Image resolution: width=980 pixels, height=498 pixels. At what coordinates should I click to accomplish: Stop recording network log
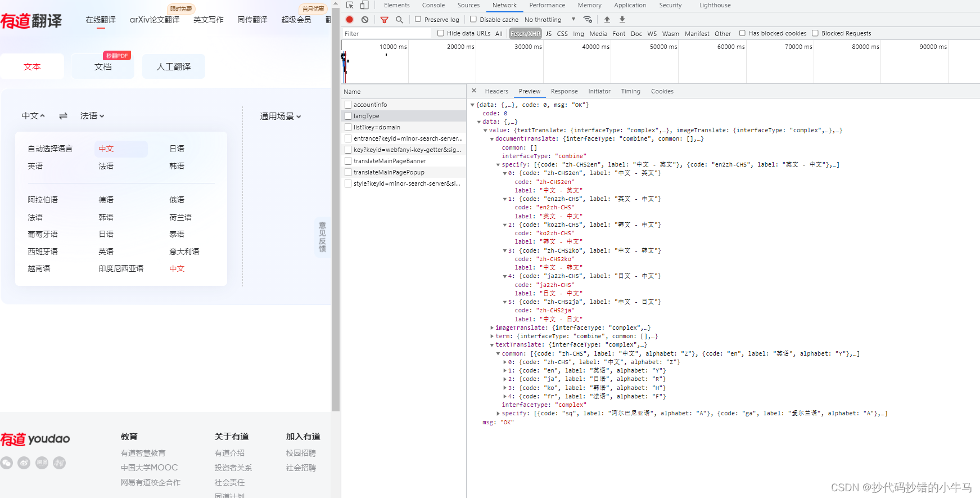[350, 20]
